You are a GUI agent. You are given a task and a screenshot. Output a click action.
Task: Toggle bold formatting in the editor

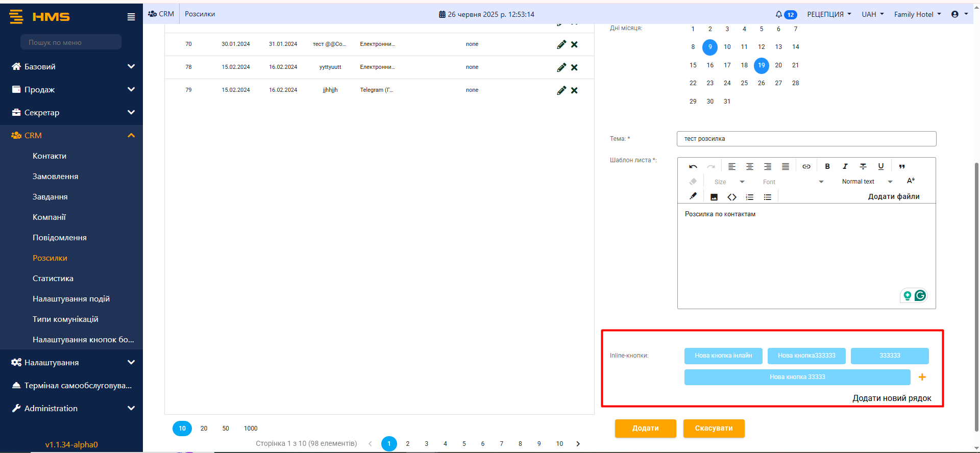(x=827, y=167)
